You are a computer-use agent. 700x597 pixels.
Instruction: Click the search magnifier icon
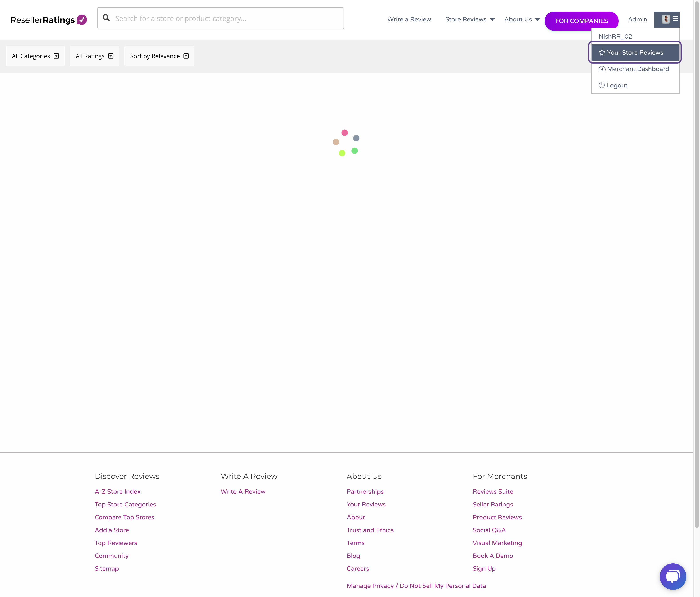click(x=106, y=18)
